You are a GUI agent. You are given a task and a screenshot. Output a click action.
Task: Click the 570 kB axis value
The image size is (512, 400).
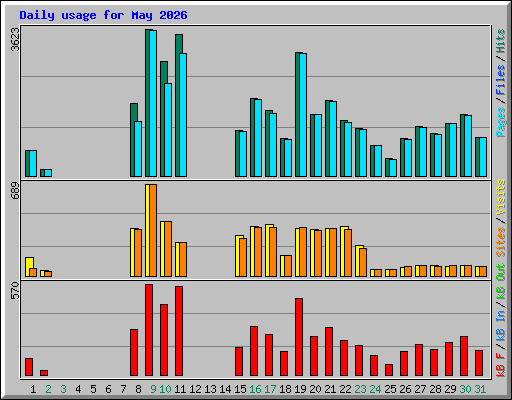tap(15, 291)
